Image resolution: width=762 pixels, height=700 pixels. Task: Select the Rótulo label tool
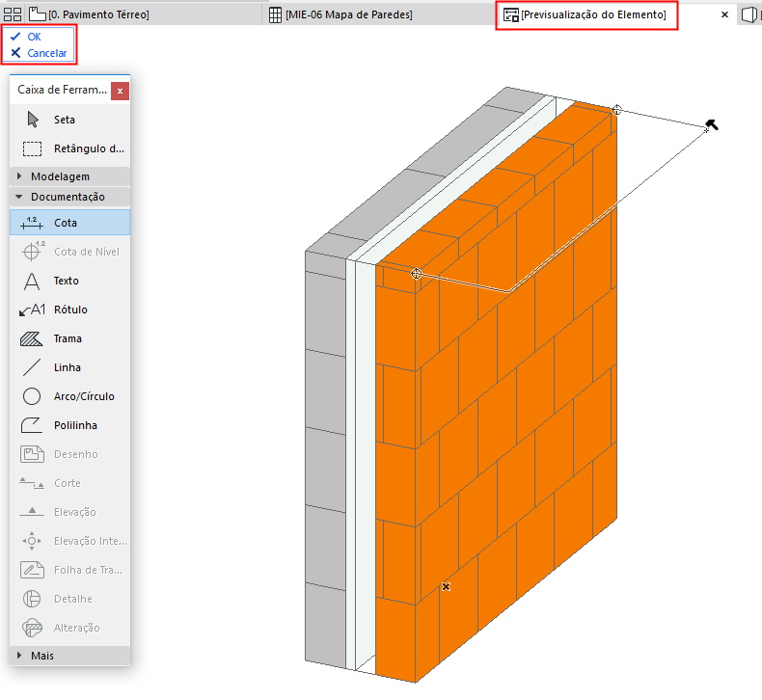coord(69,310)
